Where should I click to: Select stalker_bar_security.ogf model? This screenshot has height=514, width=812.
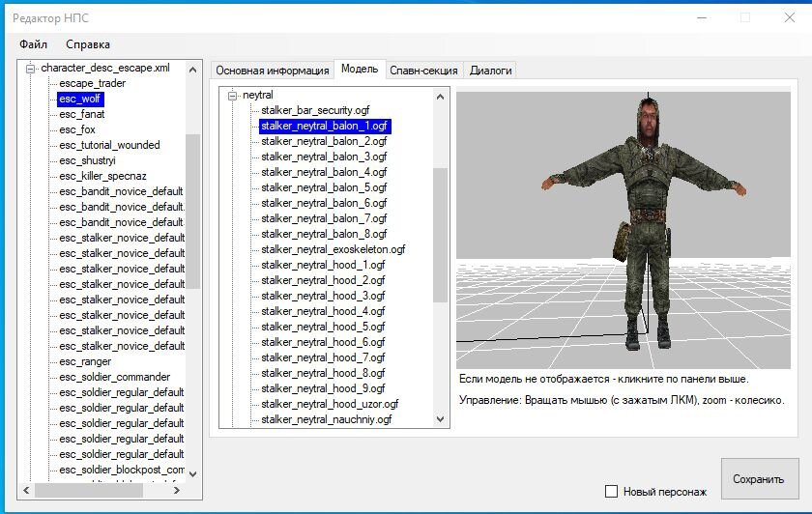click(x=315, y=110)
